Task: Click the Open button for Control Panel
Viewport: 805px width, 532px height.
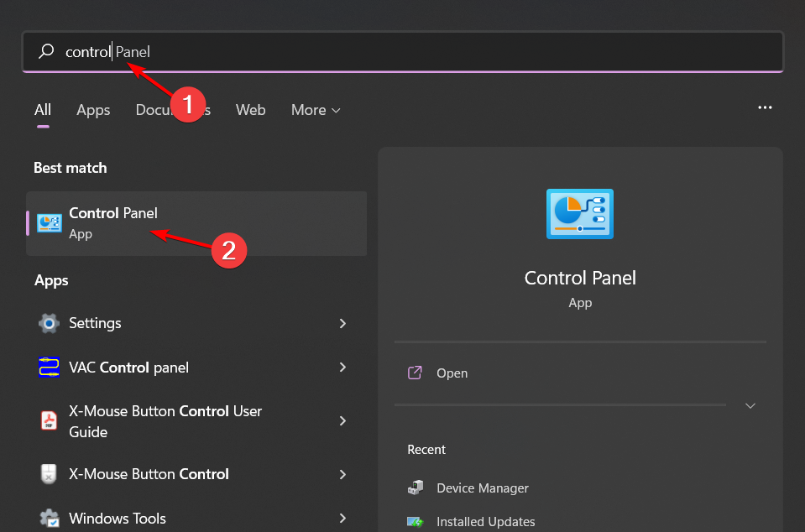Action: tap(452, 373)
